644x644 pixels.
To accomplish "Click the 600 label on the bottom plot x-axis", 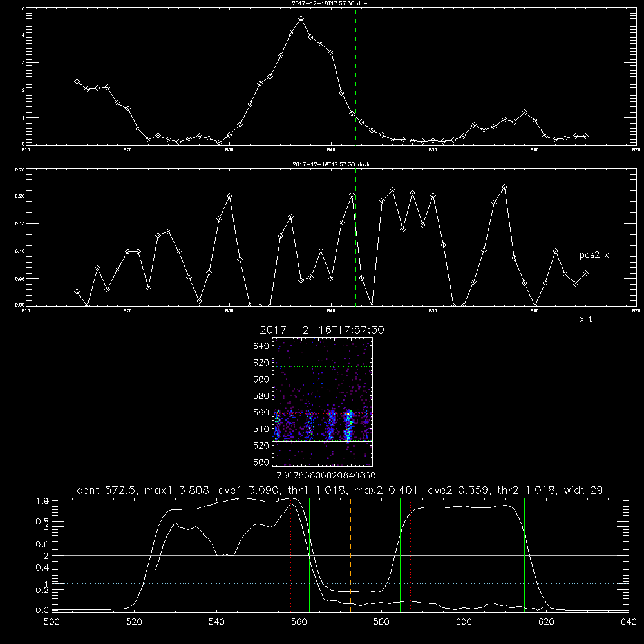I will [464, 622].
